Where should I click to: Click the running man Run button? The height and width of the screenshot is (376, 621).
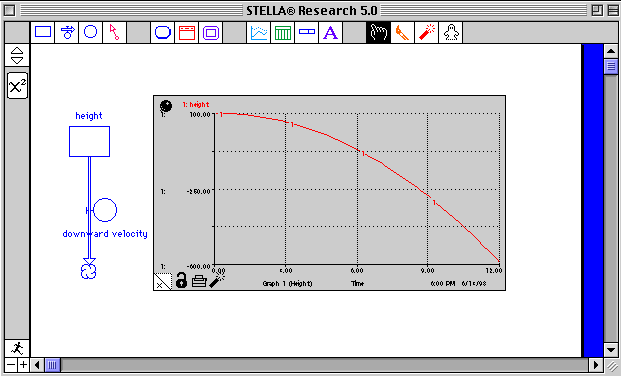(17, 348)
